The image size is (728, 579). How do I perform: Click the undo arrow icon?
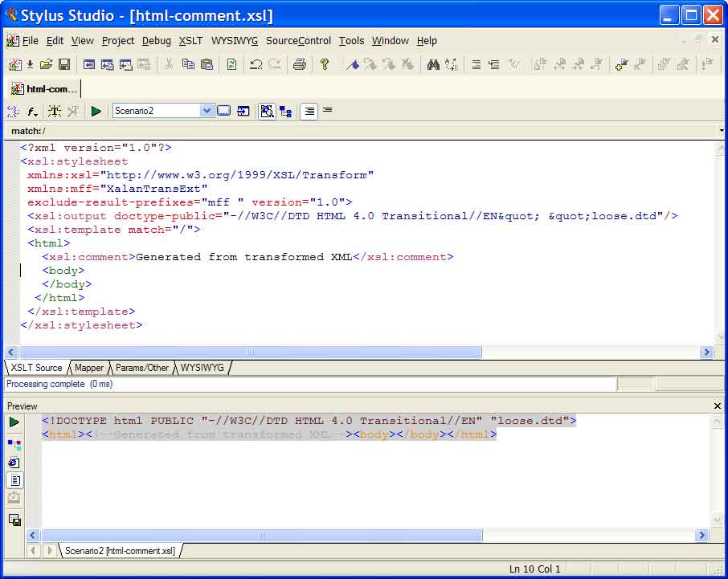pyautogui.click(x=256, y=64)
